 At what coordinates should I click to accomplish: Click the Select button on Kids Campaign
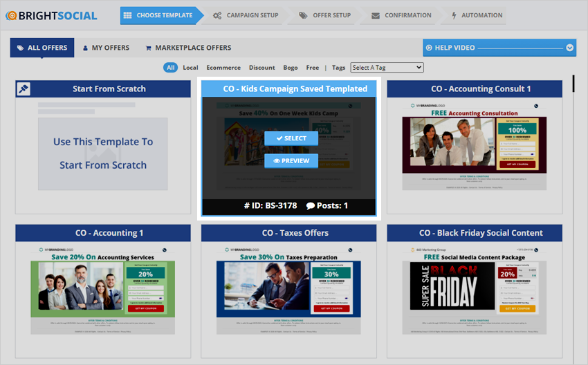(x=291, y=138)
